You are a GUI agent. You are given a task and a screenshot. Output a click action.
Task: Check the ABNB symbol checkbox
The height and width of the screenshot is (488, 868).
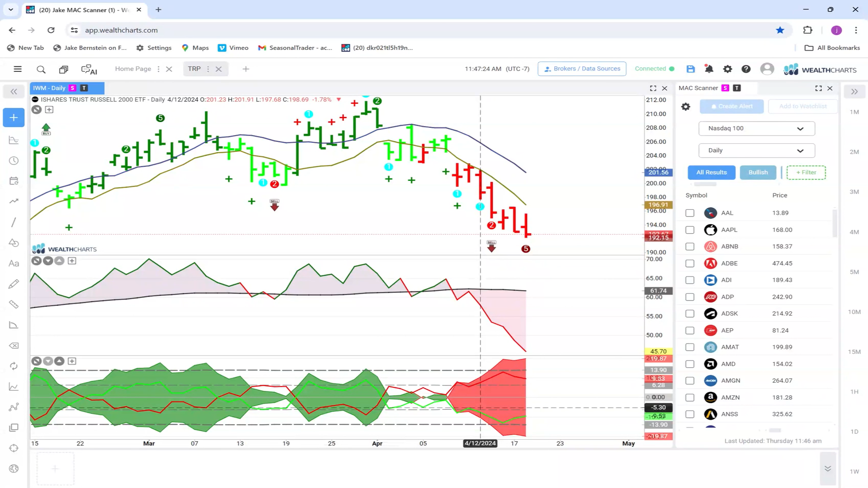[x=689, y=247]
